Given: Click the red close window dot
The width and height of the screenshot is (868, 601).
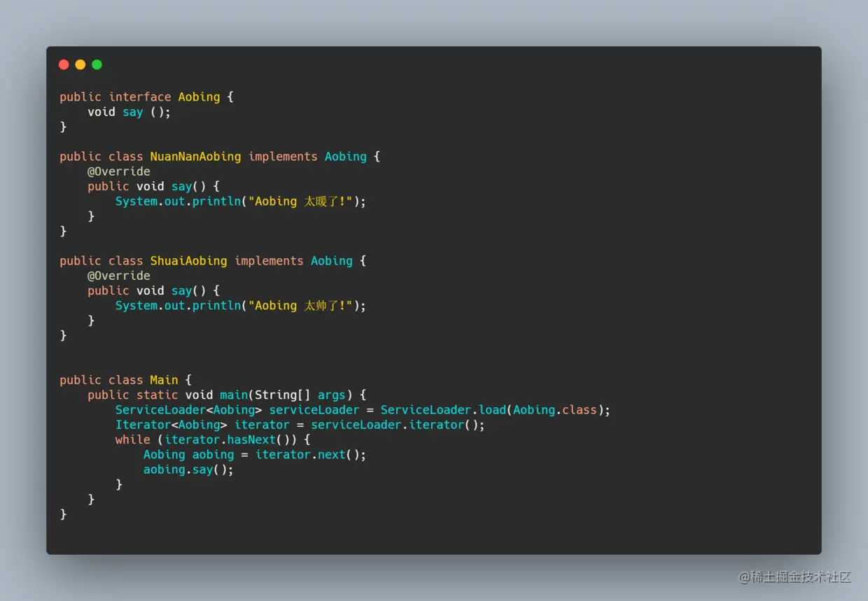Looking at the screenshot, I should (x=64, y=64).
